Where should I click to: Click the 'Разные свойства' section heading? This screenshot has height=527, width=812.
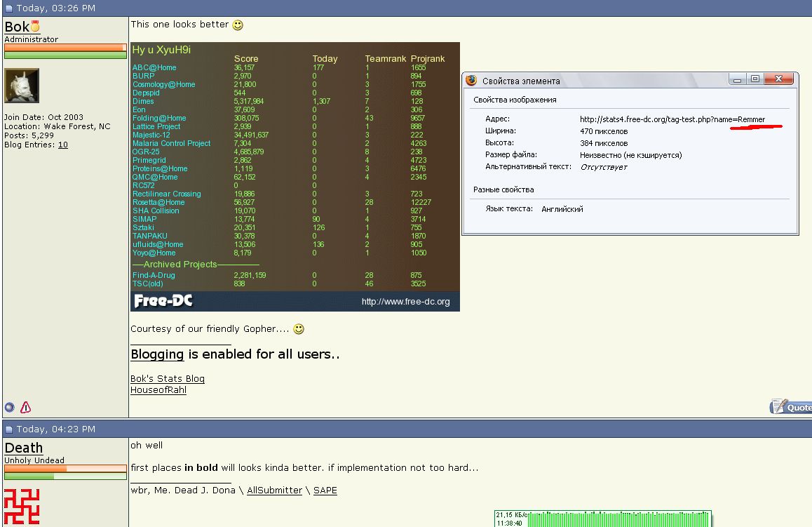(503, 189)
